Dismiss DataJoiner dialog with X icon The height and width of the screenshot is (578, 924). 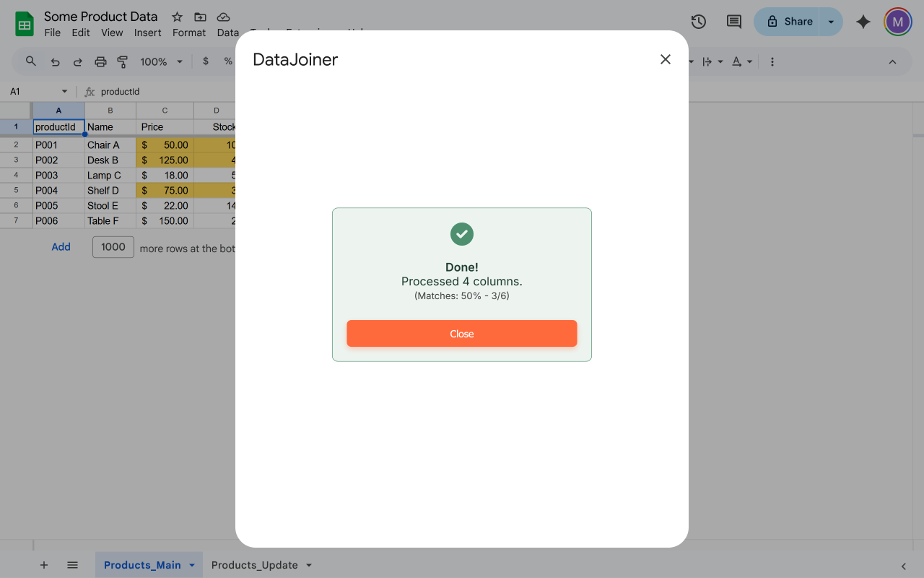665,59
